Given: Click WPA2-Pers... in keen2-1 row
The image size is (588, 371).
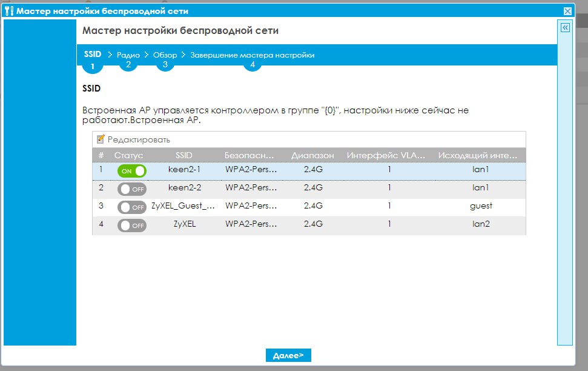Looking at the screenshot, I should click(x=251, y=169).
